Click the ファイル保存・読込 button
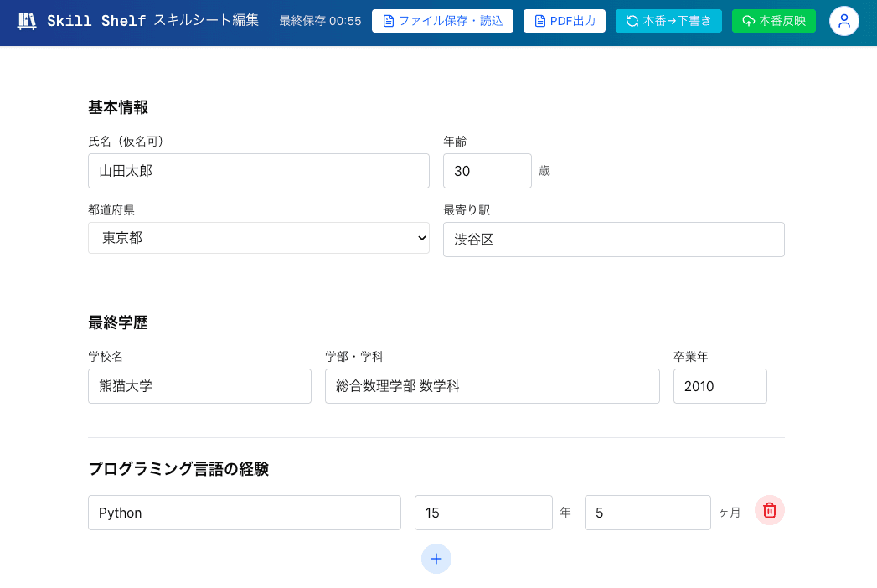 point(442,21)
